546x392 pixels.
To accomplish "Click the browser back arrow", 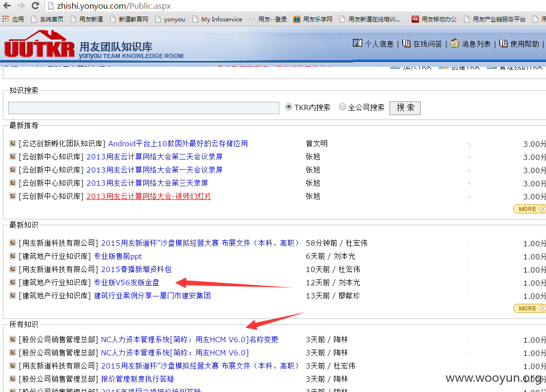I will click(x=7, y=5).
